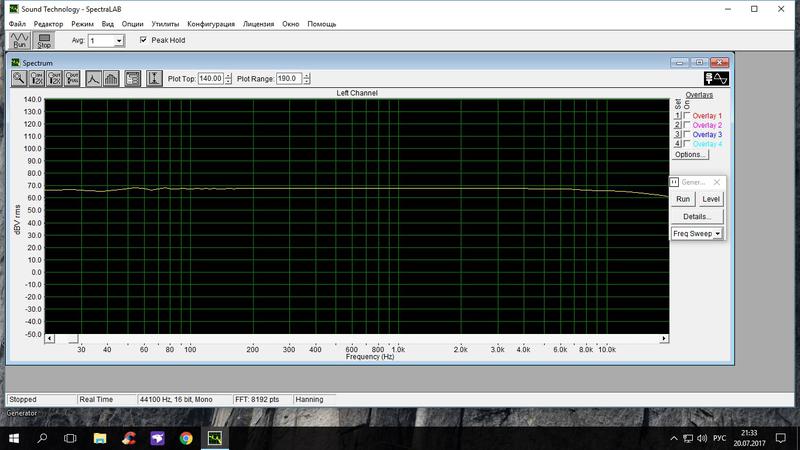Screen dimensions: 800x450
Task: Open the Окно menu
Action: pyautogui.click(x=290, y=24)
